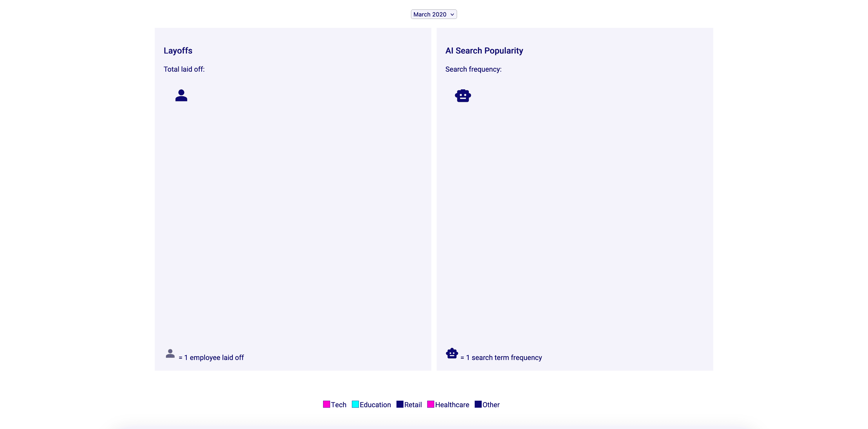Viewport: 868px width, 429px height.
Task: Select the Healthcare legend label
Action: [x=452, y=405]
